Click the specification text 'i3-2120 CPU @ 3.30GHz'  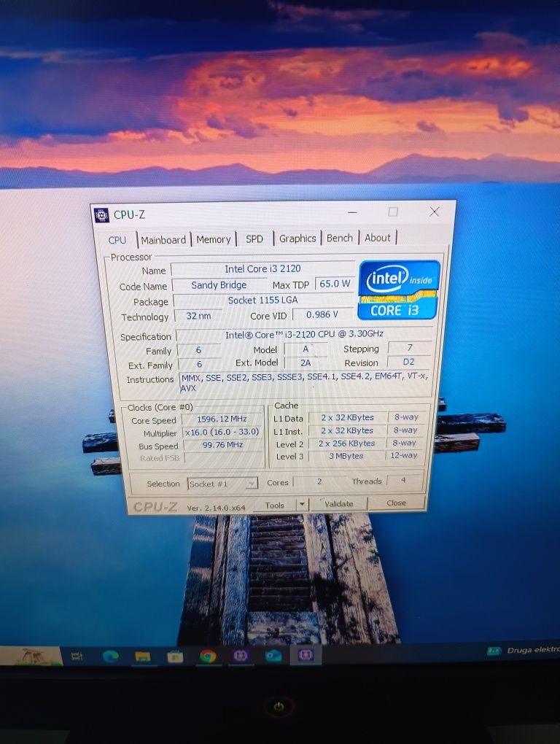(334, 334)
